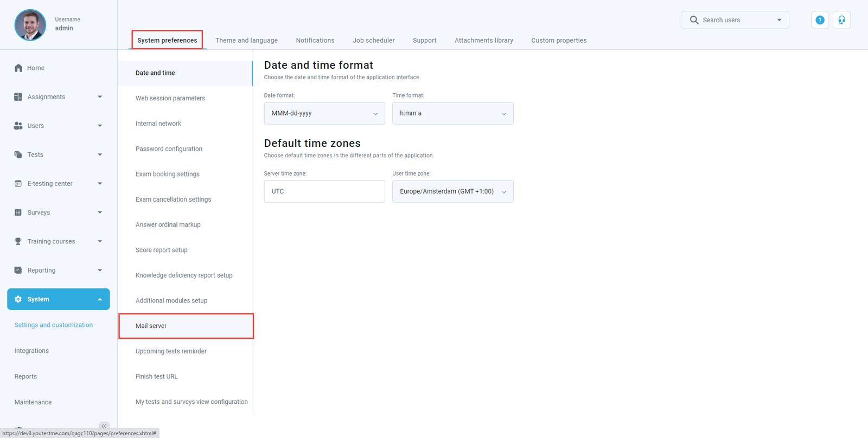Click the headset support icon
The width and height of the screenshot is (868, 438).
point(841,20)
